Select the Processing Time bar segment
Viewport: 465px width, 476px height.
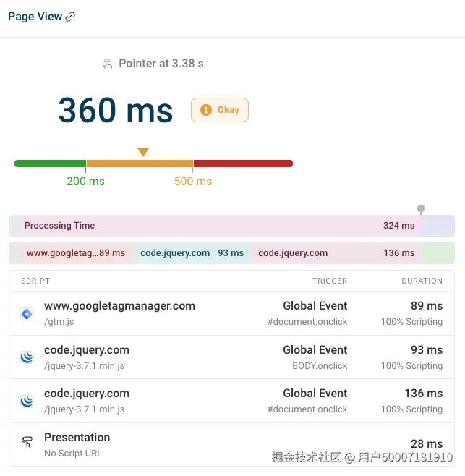click(219, 226)
